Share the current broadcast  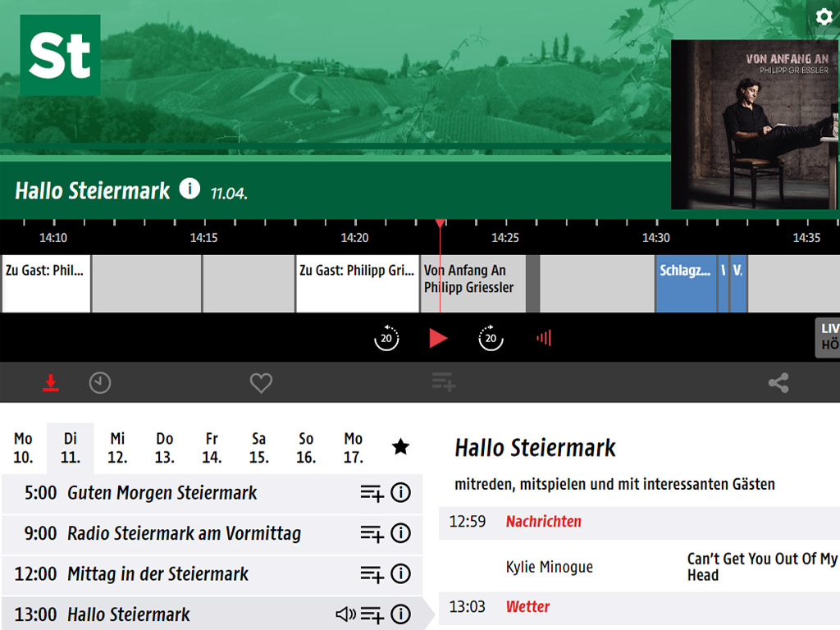pos(778,383)
